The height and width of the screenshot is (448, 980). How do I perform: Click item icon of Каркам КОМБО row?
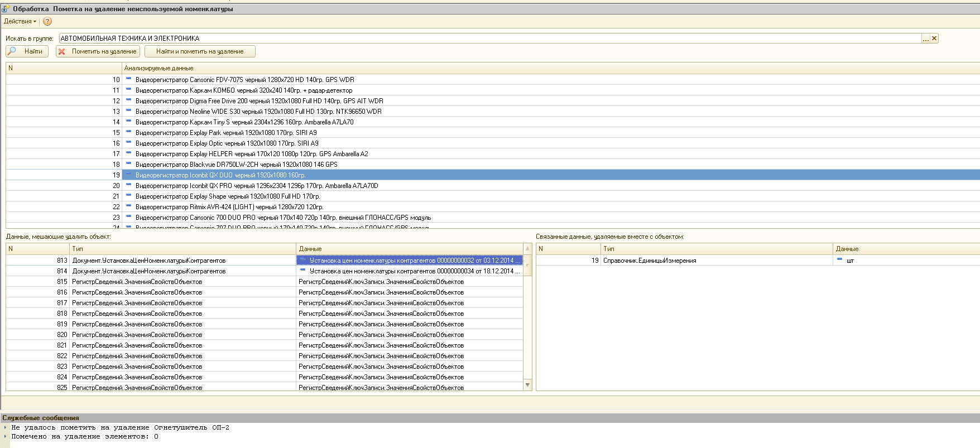[128, 90]
